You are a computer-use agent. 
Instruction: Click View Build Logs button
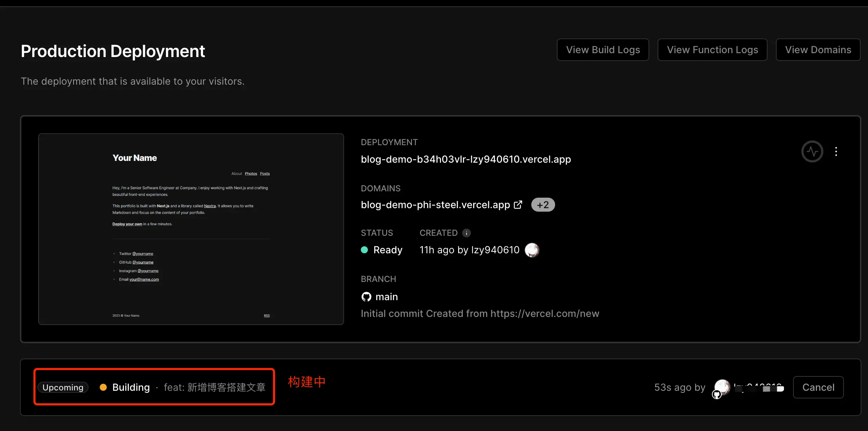coord(603,50)
